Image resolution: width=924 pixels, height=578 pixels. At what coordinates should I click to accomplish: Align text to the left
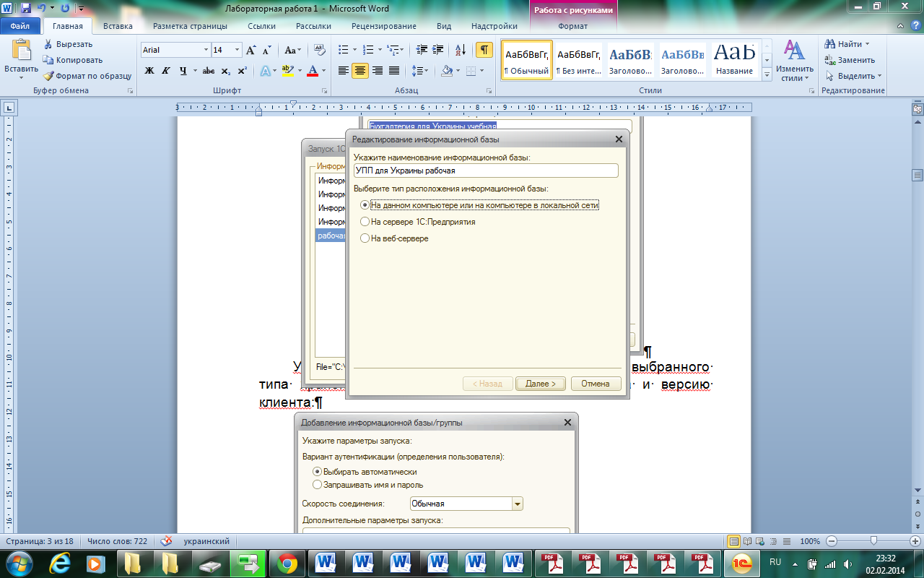(344, 71)
